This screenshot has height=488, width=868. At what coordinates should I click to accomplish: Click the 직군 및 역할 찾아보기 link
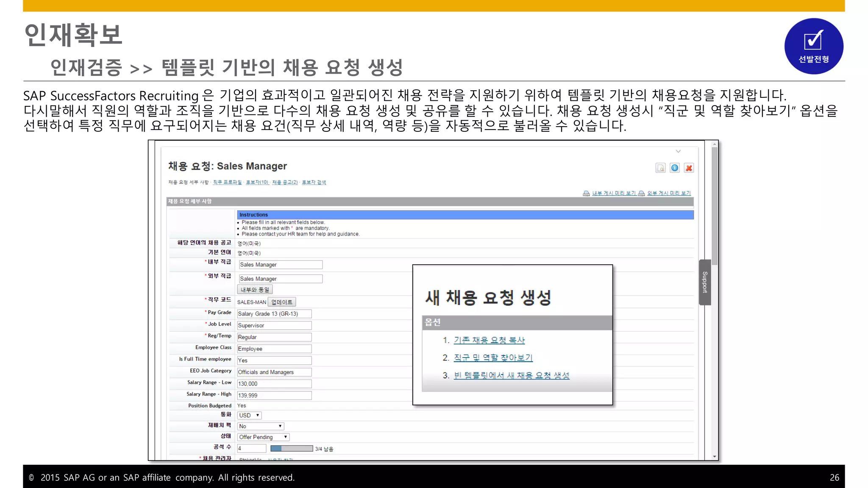click(x=493, y=358)
